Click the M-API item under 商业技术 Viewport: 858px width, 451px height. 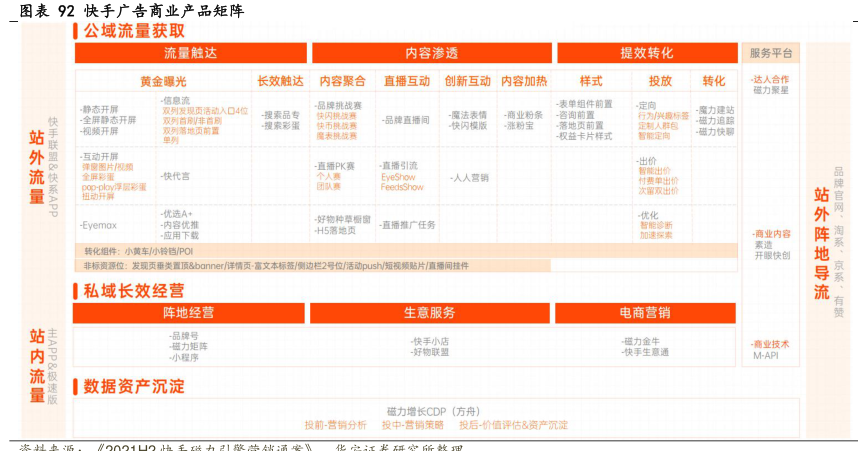pos(765,355)
